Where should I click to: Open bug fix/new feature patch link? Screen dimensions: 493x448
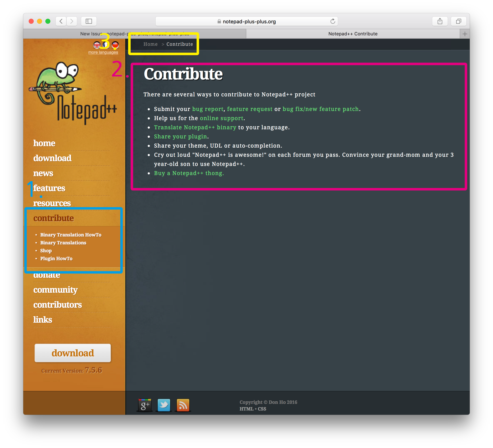pos(321,109)
